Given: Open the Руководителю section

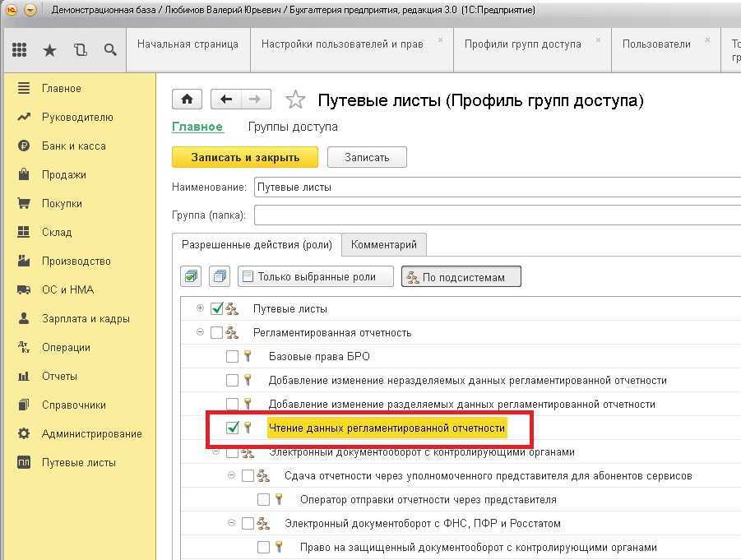Looking at the screenshot, I should tap(77, 118).
